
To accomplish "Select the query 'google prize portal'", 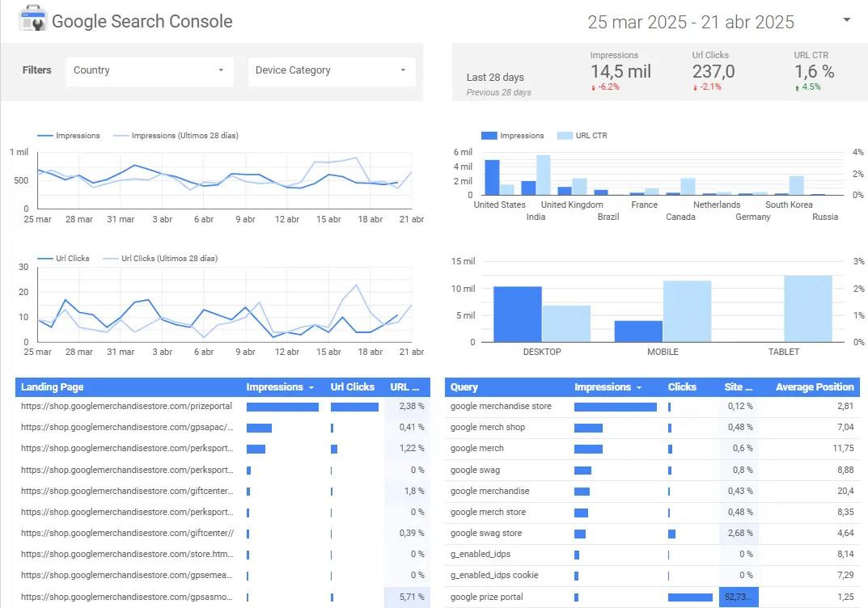I will [x=486, y=597].
